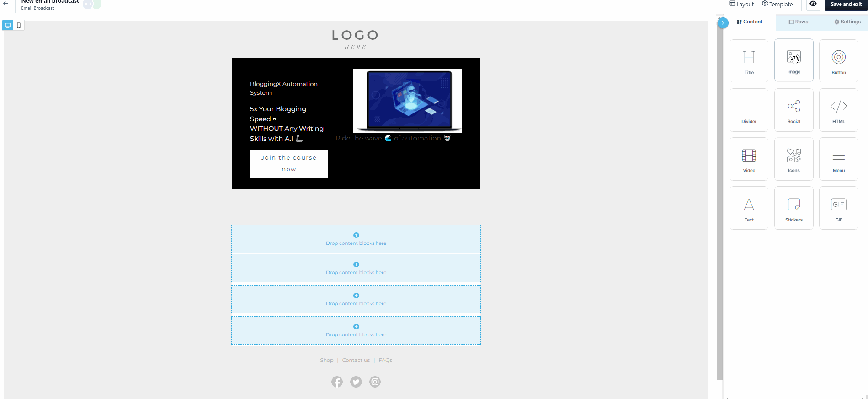The height and width of the screenshot is (399, 868).
Task: Click the Contact us footer link
Action: pyautogui.click(x=356, y=360)
